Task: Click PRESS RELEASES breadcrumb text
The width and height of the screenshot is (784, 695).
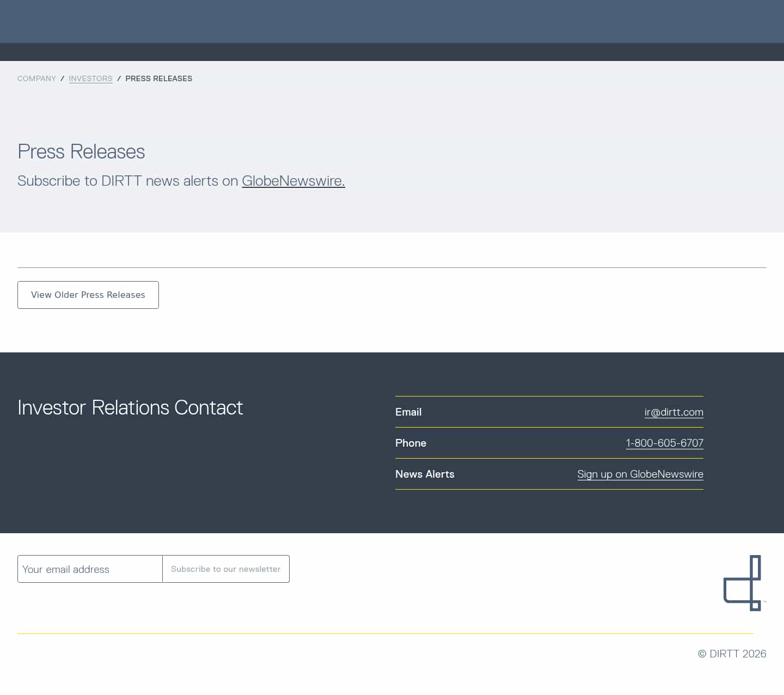Action: point(158,78)
